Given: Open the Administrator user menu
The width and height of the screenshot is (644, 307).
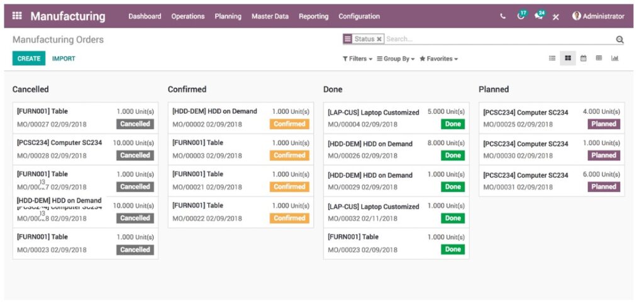Looking at the screenshot, I should pos(598,16).
